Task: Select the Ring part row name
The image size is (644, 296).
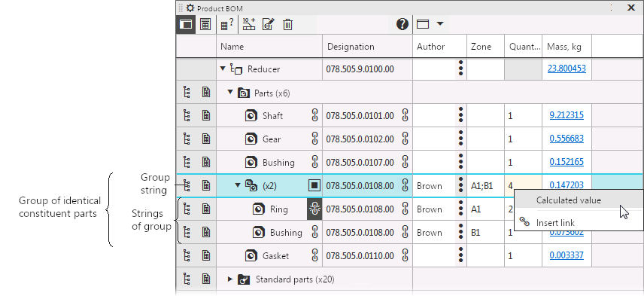Action: [x=279, y=209]
